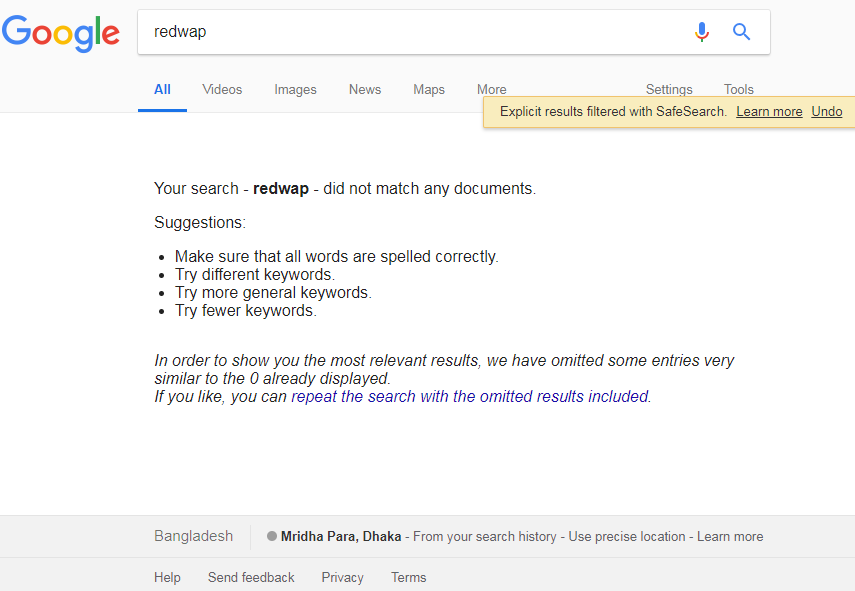Open the Images tab

point(295,90)
